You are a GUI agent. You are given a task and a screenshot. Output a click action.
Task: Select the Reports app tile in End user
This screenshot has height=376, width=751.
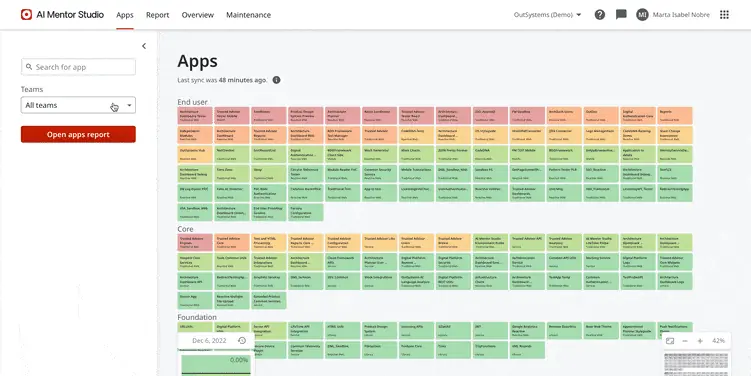point(675,116)
